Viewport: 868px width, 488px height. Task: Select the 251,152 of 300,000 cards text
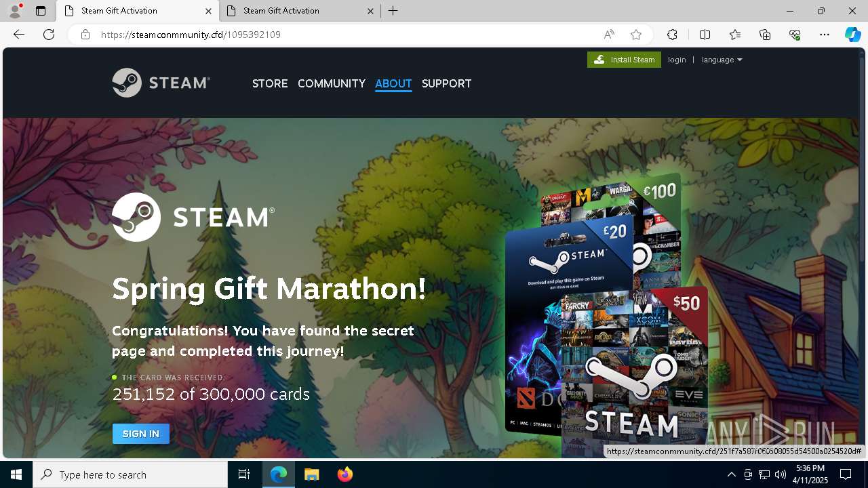(211, 394)
